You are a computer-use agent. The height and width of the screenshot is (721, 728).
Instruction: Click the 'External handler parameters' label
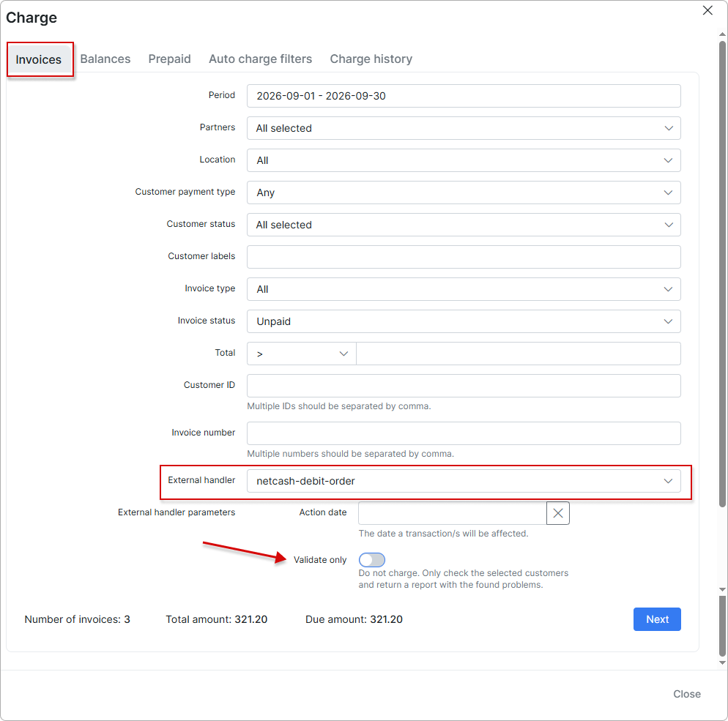pos(177,512)
